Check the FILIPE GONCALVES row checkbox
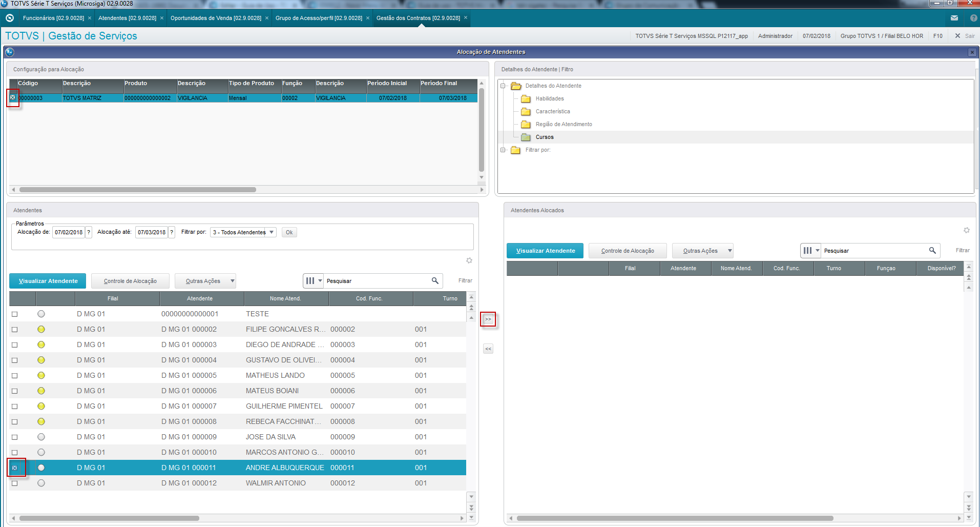This screenshot has height=527, width=980. [14, 330]
